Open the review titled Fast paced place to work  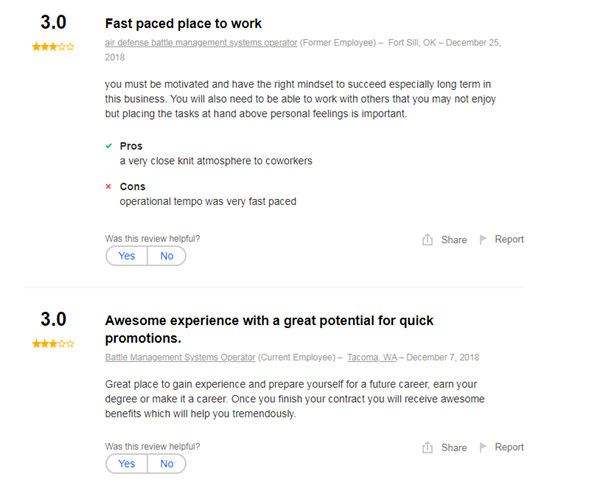tap(183, 23)
